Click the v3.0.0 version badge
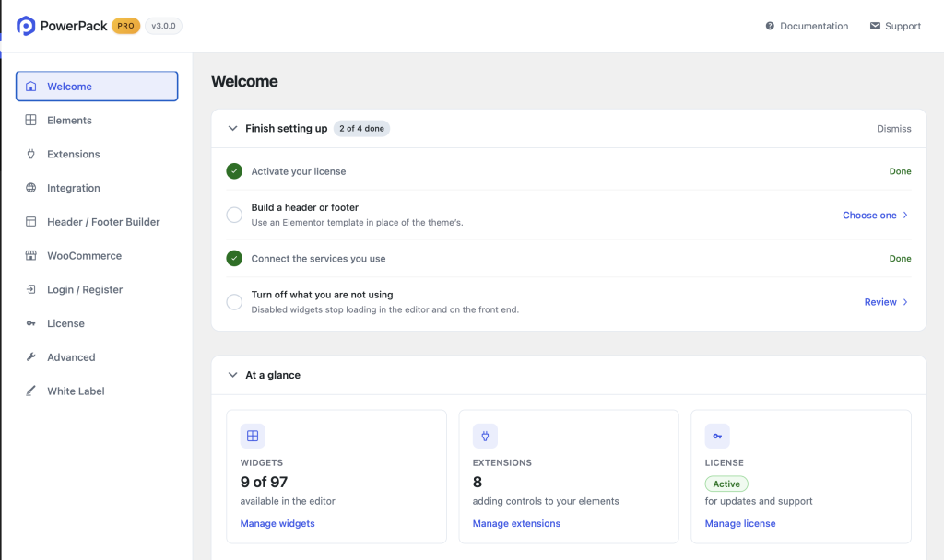Image resolution: width=944 pixels, height=560 pixels. [x=163, y=26]
